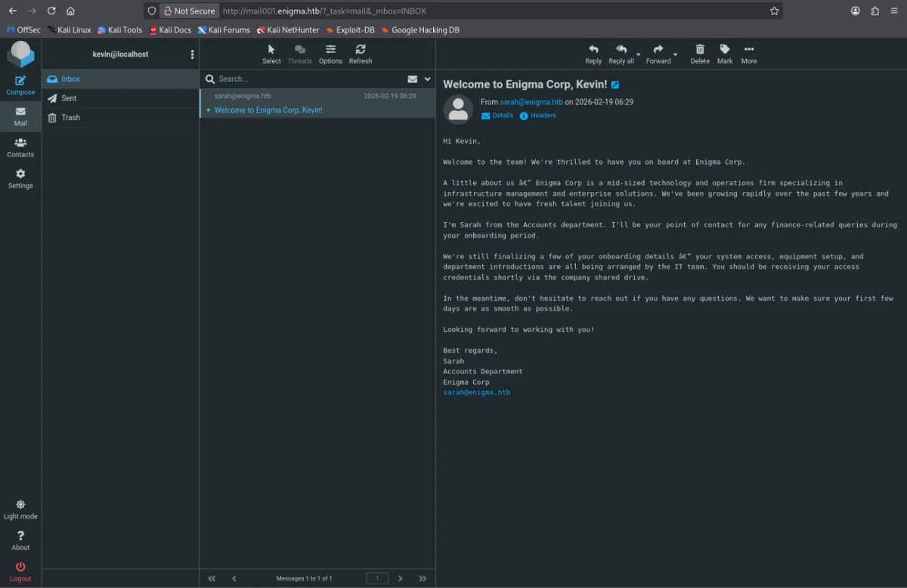Toggle Light mode
This screenshot has height=588, width=907.
20,509
